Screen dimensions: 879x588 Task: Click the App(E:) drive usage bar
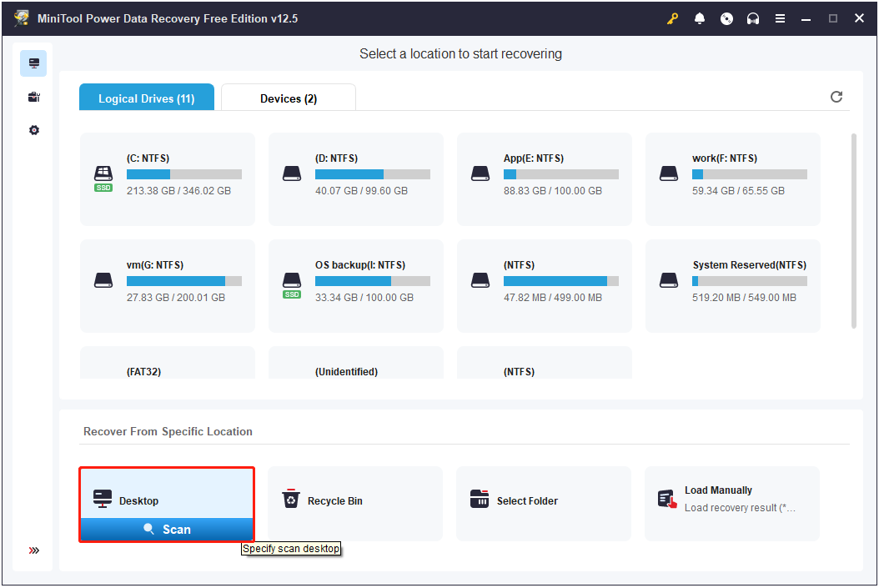coord(560,174)
